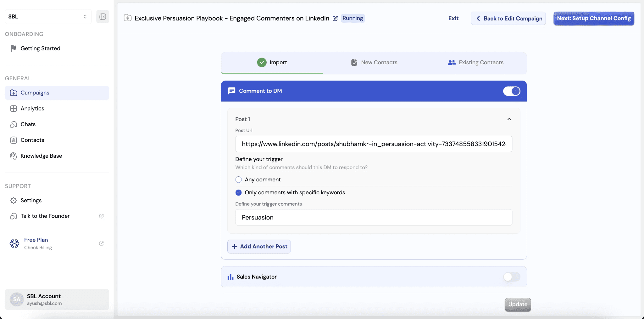Screen dimensions: 644x319
Task: Select Only comments with specific keywords
Action: click(x=238, y=192)
